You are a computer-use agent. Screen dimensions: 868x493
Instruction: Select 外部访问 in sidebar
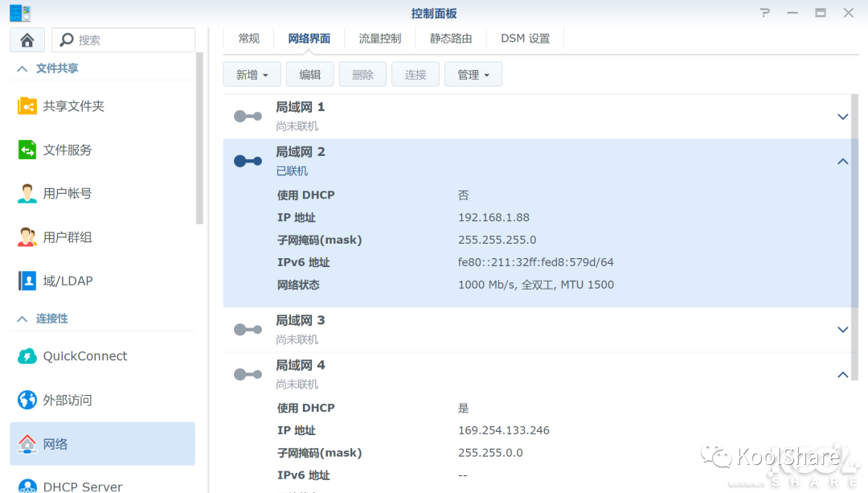coord(68,400)
